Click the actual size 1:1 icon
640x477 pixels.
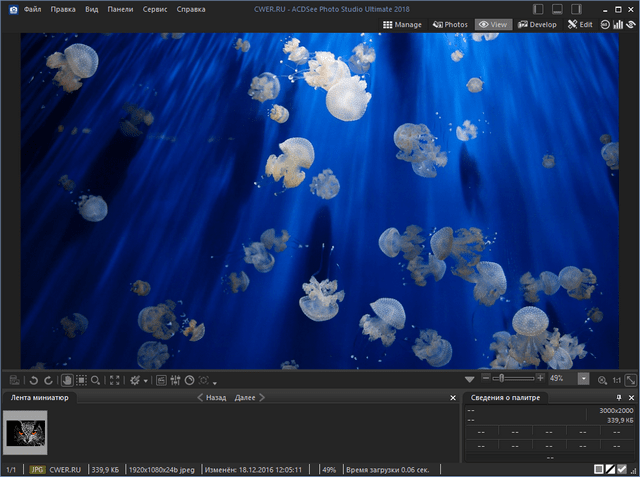(x=617, y=380)
